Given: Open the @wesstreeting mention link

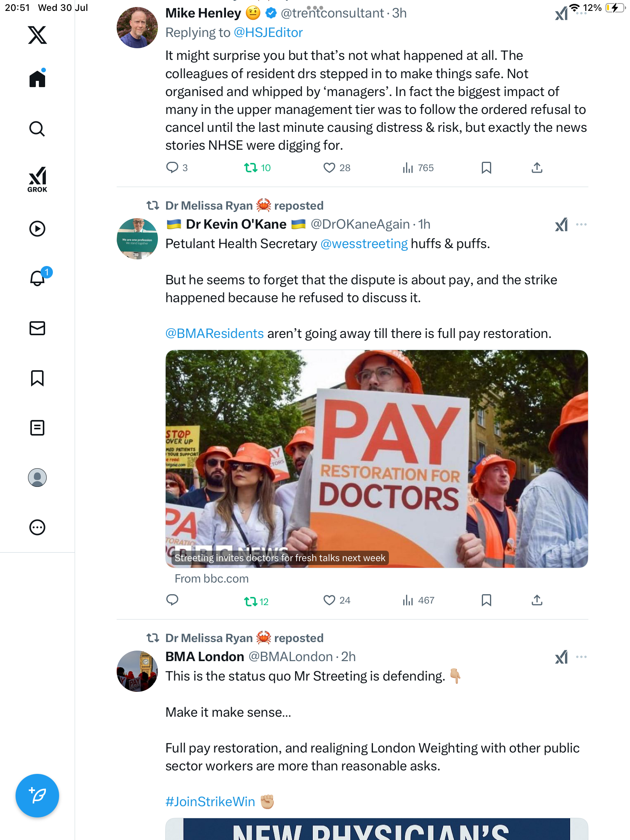Looking at the screenshot, I should 364,244.
